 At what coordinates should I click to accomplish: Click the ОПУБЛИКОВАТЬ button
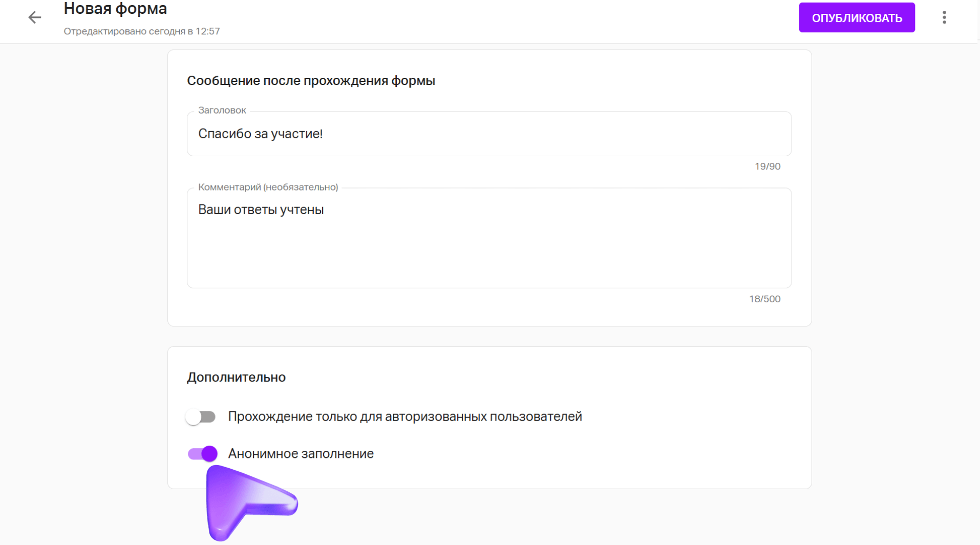(x=857, y=18)
